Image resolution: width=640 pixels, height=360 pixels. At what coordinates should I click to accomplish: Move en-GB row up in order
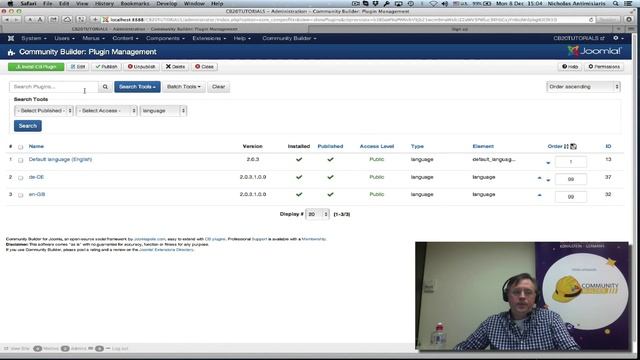coord(540,195)
